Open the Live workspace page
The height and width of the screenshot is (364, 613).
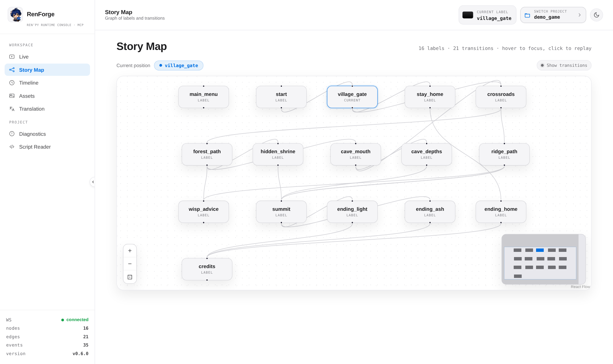[x=47, y=57]
